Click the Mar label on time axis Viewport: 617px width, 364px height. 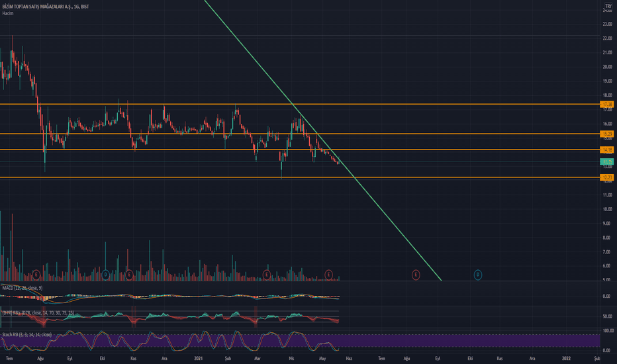[258, 359]
